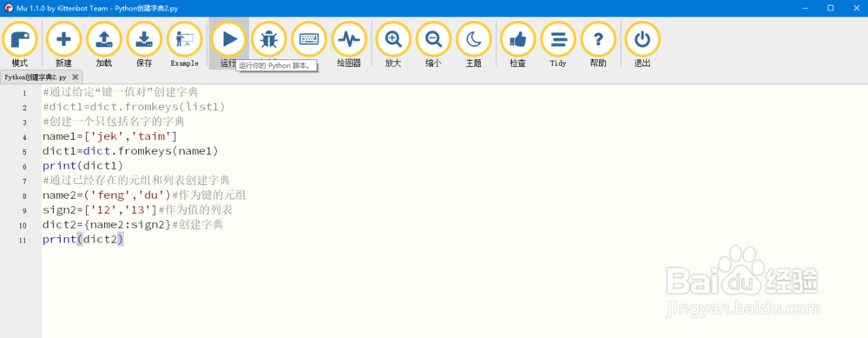Click comment #dict1=dict.fromkeys(list1)
Viewport: 868px width, 338px height.
pos(134,106)
